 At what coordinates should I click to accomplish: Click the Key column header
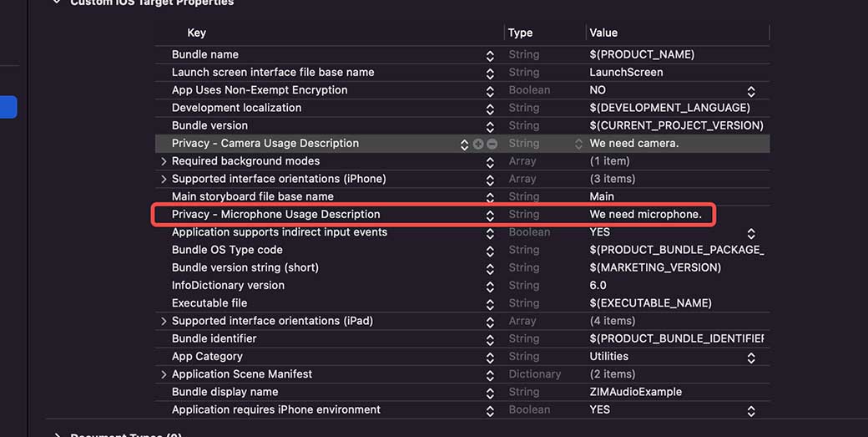(196, 33)
